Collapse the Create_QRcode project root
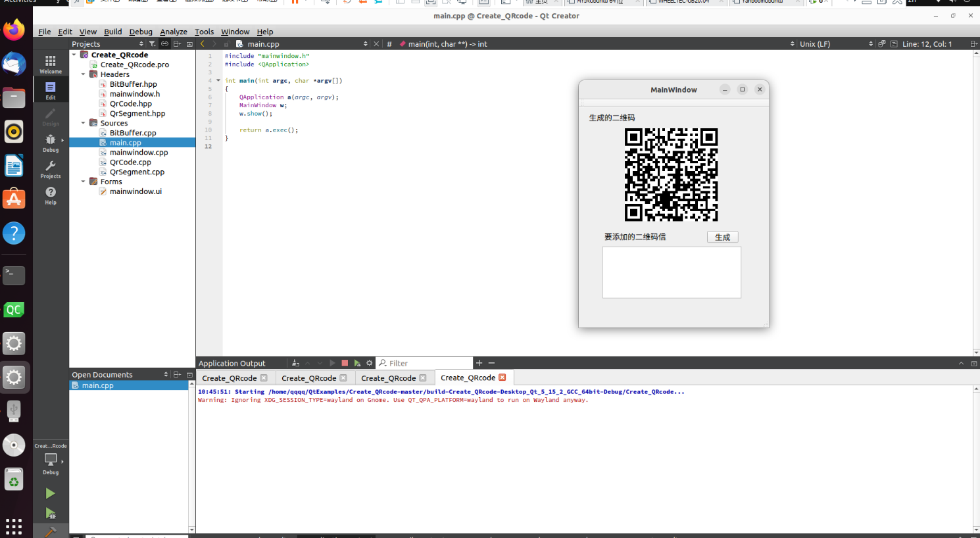 74,55
